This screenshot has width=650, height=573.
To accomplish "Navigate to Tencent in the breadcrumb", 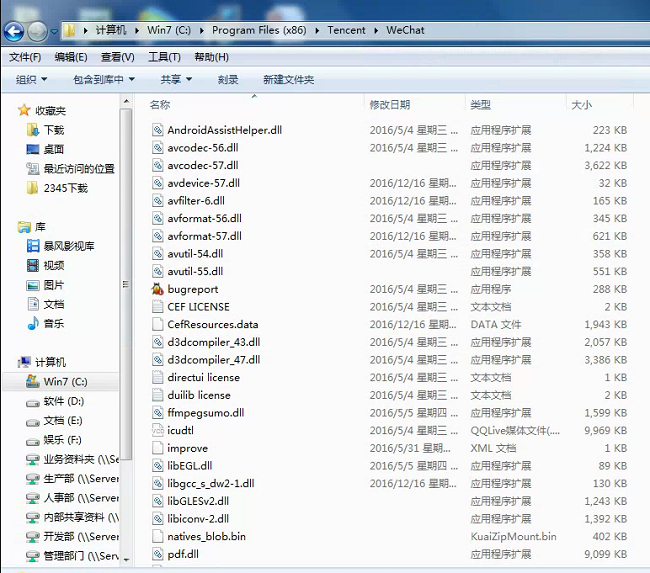I will pos(346,30).
